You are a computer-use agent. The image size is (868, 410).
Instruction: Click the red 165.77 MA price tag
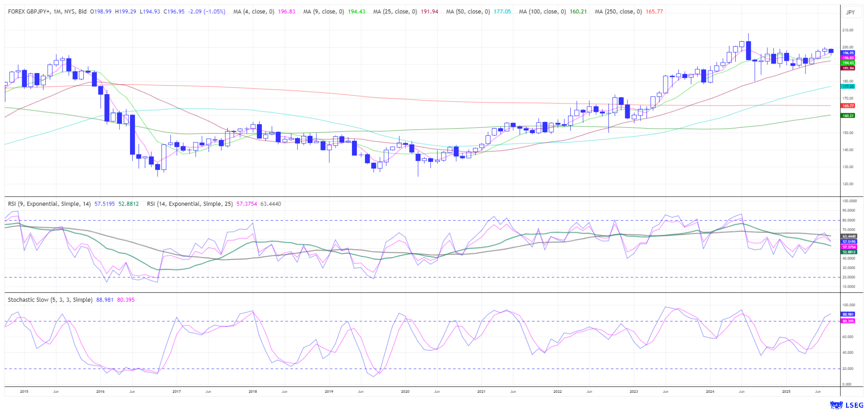848,106
